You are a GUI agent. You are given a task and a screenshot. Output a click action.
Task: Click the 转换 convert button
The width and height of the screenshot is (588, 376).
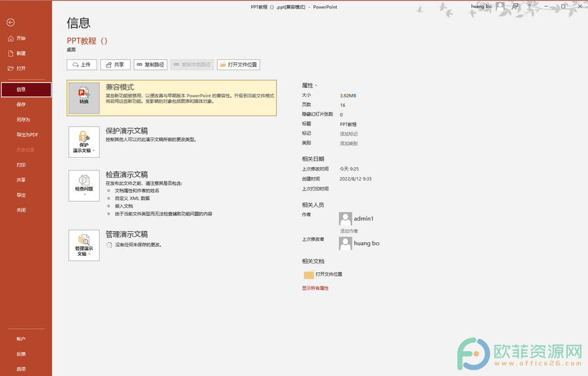[x=84, y=98]
